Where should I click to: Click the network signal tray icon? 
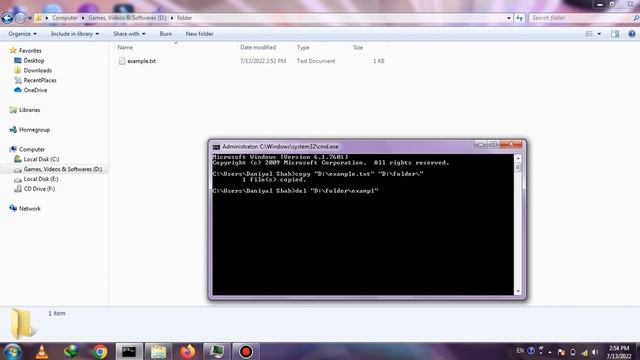584,352
